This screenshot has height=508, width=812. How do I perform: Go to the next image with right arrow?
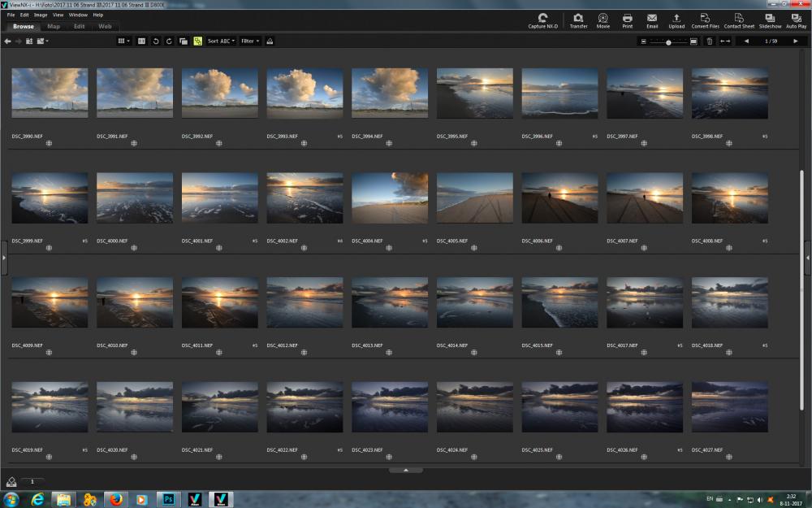(x=796, y=41)
